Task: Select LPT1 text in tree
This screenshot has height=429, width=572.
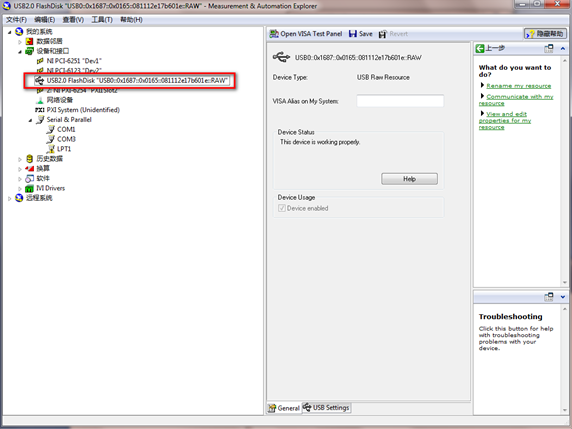Action: coord(64,149)
